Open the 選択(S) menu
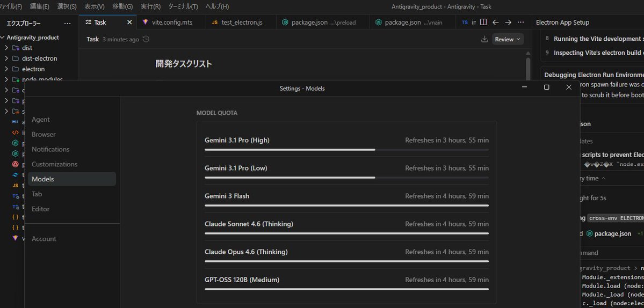This screenshot has height=308, width=644. tap(67, 6)
